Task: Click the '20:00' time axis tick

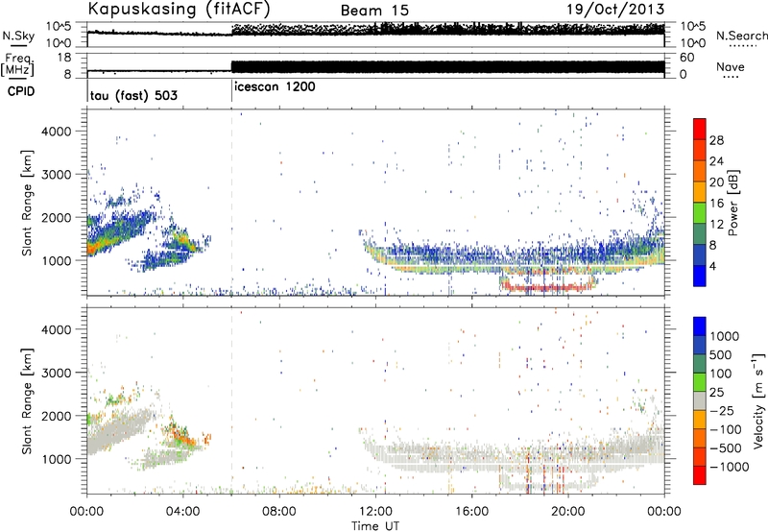Action: 568,512
